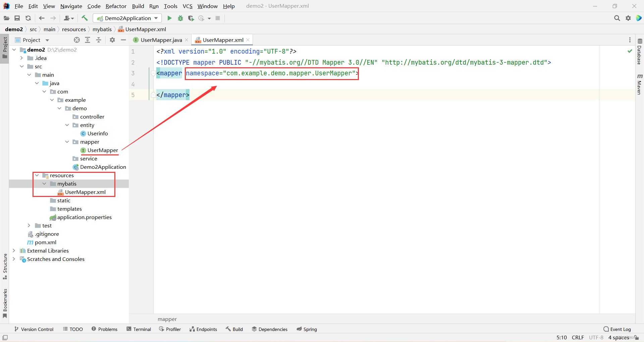The width and height of the screenshot is (644, 342).
Task: Collapse the src folder
Action: pos(21,66)
